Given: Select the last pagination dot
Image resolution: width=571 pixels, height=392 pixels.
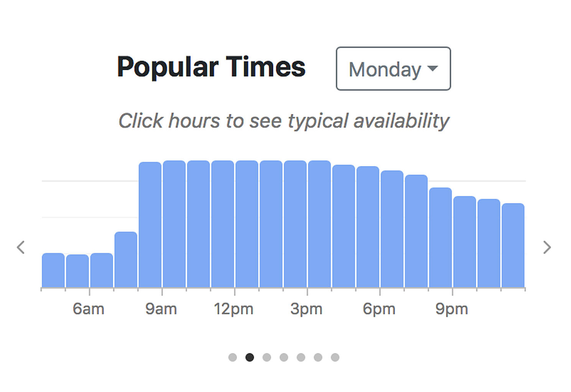Looking at the screenshot, I should (x=335, y=357).
